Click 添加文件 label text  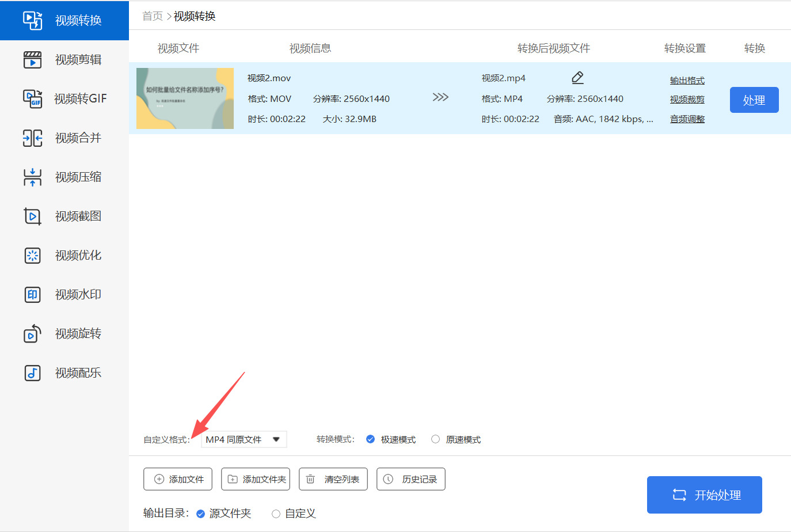tap(187, 479)
